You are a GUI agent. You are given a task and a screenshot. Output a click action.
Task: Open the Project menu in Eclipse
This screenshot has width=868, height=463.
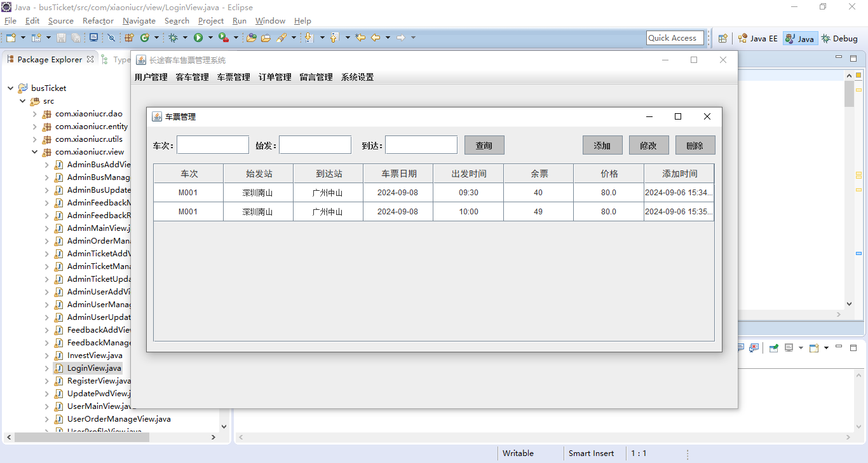[211, 21]
